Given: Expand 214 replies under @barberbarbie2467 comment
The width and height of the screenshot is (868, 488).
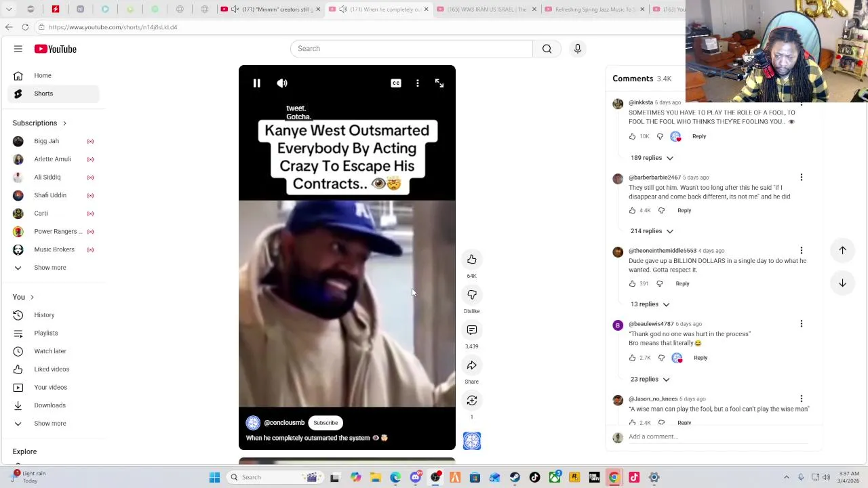Looking at the screenshot, I should [x=652, y=231].
